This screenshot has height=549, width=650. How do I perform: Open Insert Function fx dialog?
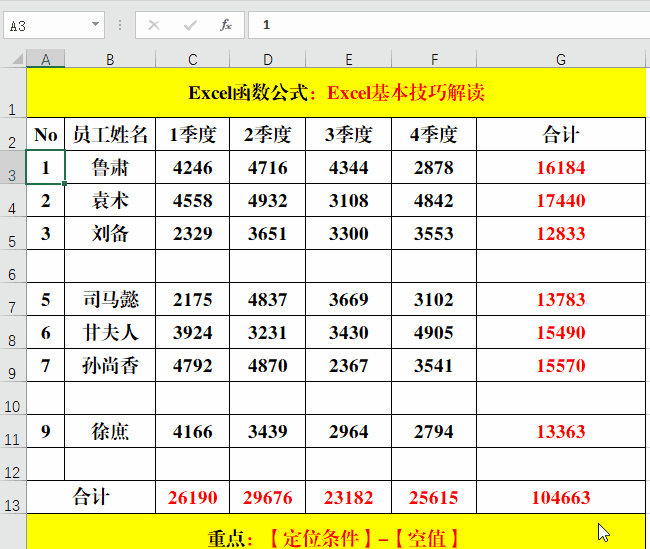(x=226, y=25)
